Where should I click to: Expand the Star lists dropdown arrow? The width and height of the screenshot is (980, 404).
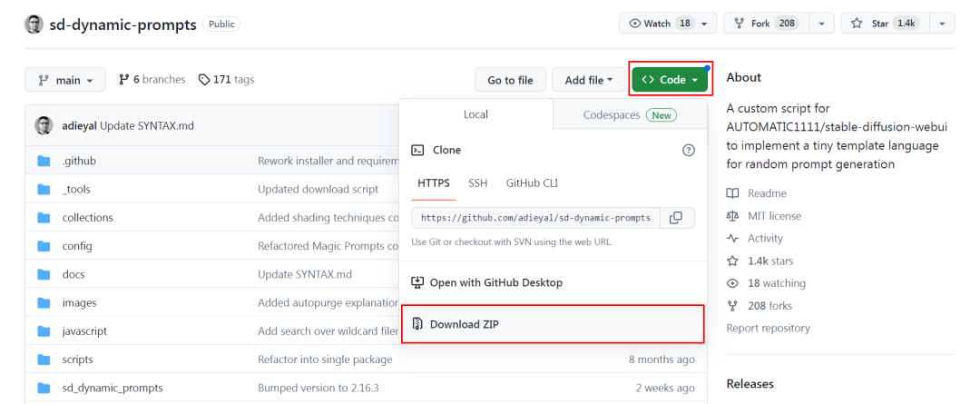pos(942,23)
